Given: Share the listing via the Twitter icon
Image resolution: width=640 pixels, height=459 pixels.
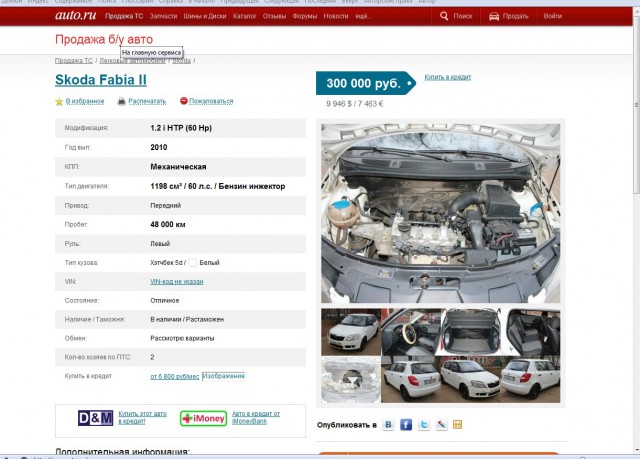Looking at the screenshot, I should tap(424, 425).
